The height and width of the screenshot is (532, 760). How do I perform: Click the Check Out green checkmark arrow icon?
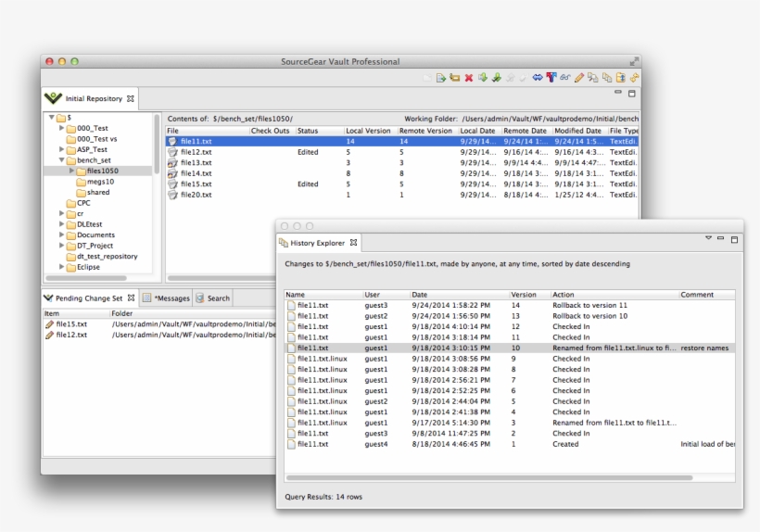497,78
